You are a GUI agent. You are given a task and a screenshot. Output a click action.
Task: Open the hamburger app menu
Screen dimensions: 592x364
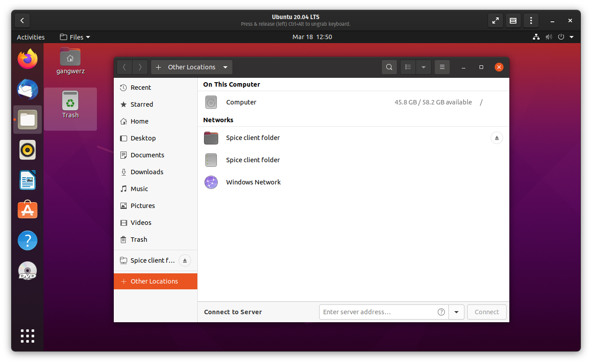point(442,67)
